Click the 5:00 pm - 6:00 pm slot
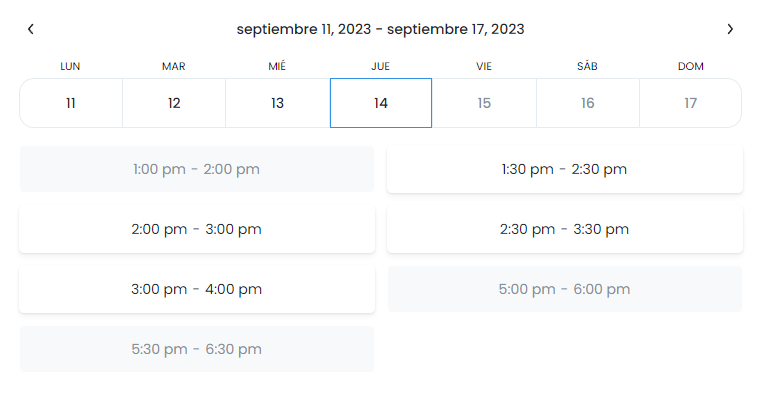The image size is (779, 408). click(x=565, y=289)
